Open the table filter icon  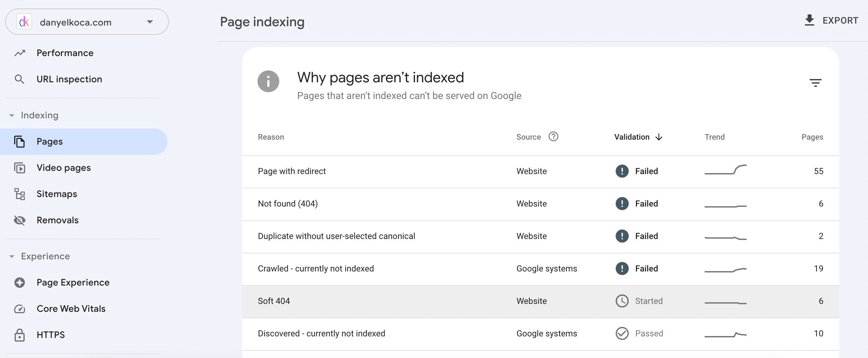coord(816,83)
